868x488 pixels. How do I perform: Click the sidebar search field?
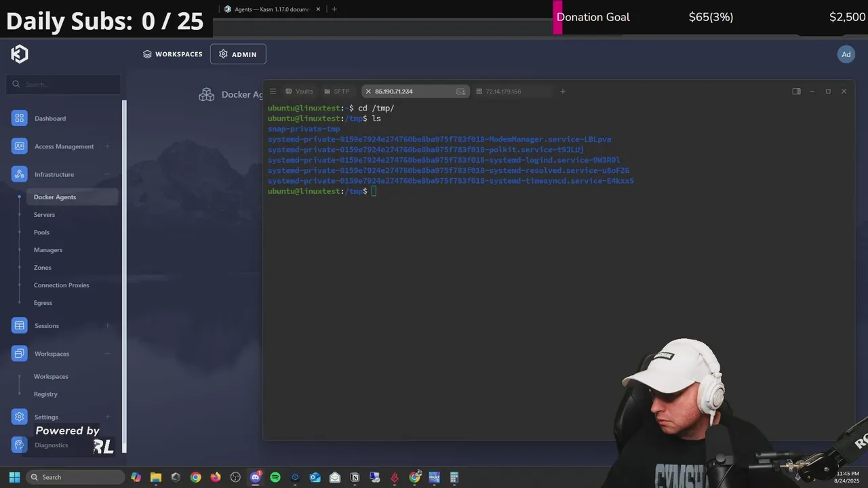[64, 85]
